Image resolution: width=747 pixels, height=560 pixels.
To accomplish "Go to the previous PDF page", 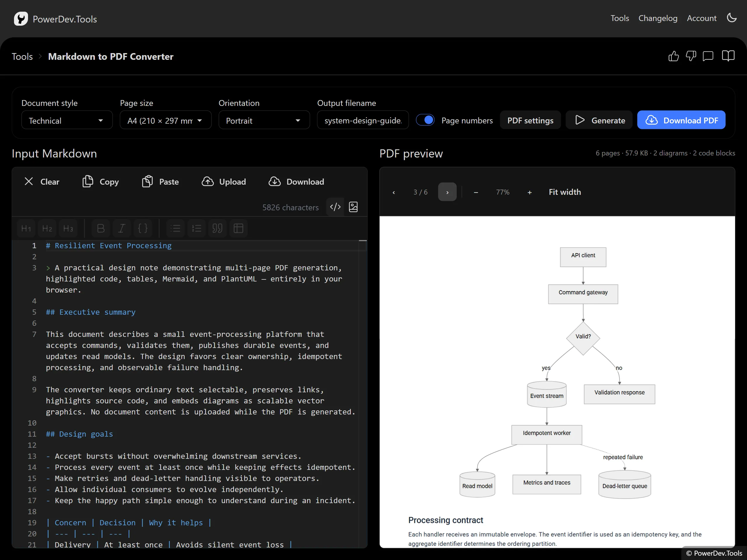I will (394, 192).
